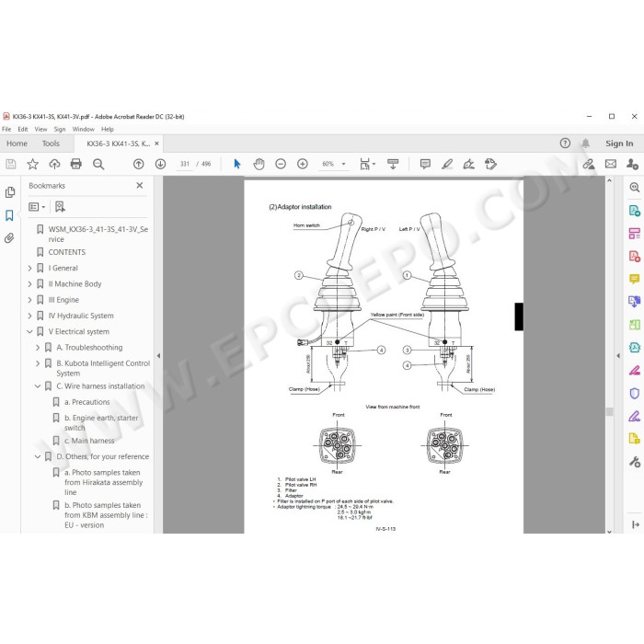Open the Attachments paperclip panel
644x644 pixels.
coord(9,238)
